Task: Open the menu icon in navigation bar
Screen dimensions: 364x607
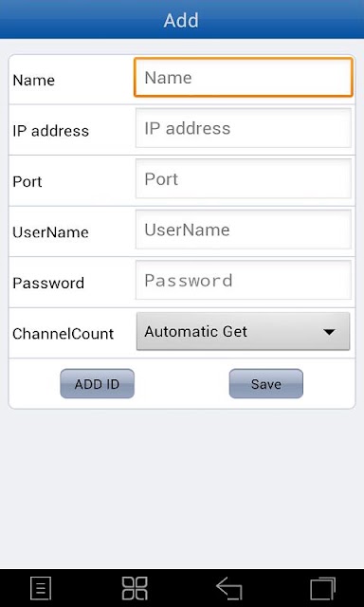Action: pos(41,589)
